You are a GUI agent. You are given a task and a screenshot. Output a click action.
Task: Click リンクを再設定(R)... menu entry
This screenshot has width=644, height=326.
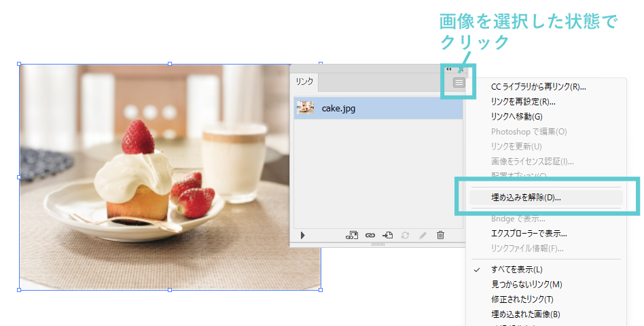click(522, 101)
